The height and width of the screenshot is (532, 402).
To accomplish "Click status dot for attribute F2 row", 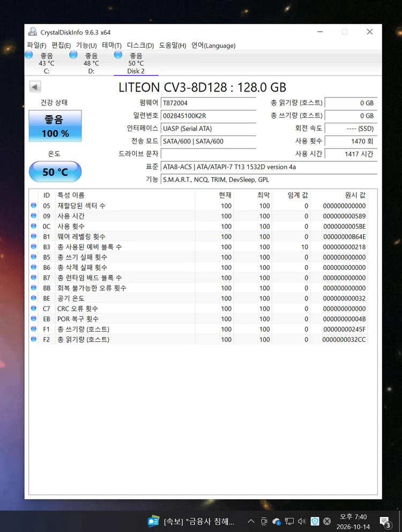I will [34, 339].
